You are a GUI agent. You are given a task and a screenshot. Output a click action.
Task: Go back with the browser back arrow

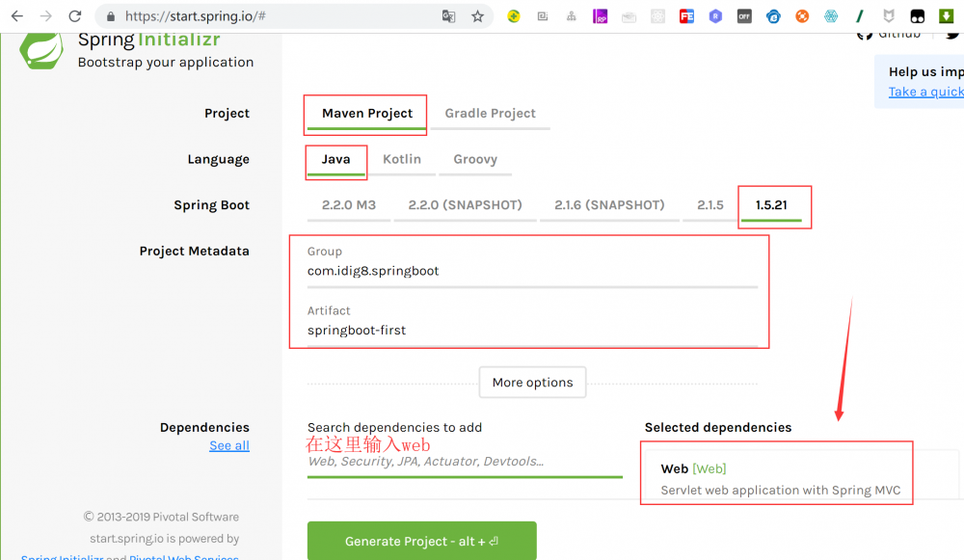point(16,16)
